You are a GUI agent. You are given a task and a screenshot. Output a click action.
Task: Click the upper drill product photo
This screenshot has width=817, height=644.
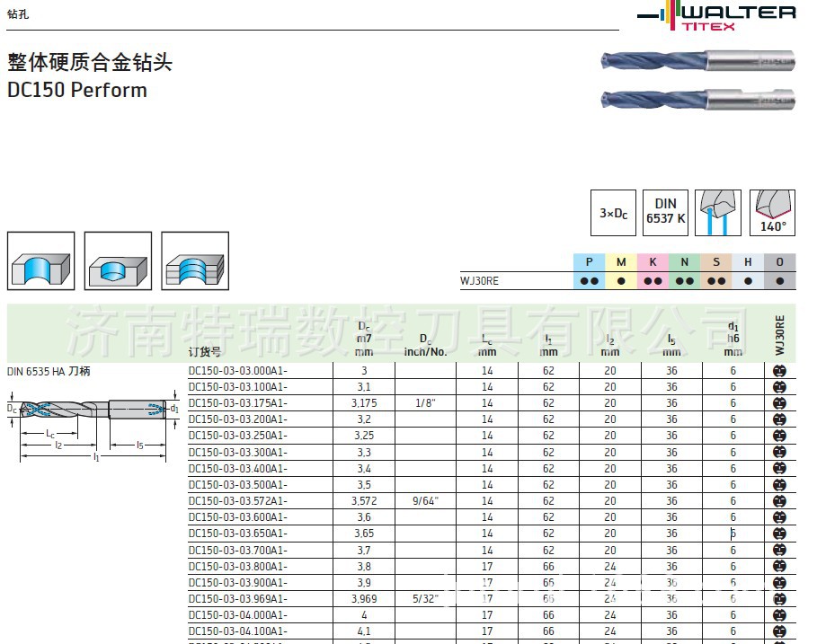[697, 61]
